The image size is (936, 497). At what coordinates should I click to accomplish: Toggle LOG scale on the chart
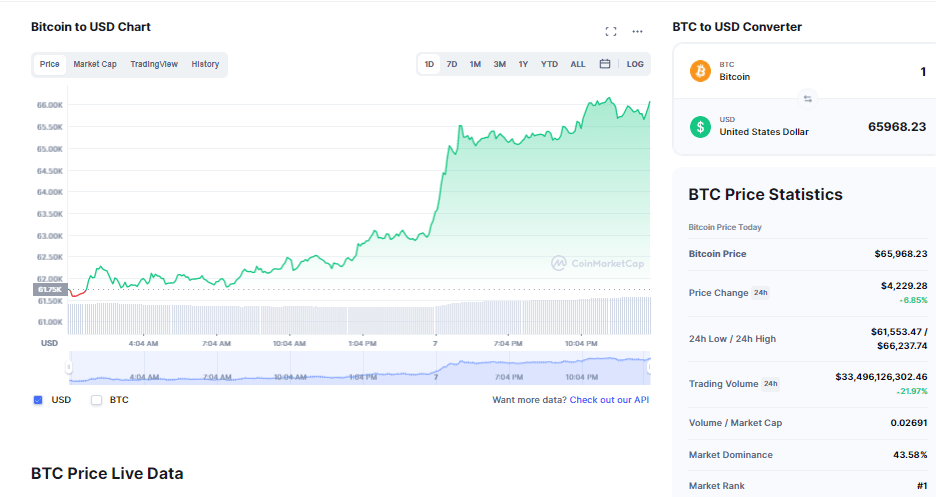point(635,64)
